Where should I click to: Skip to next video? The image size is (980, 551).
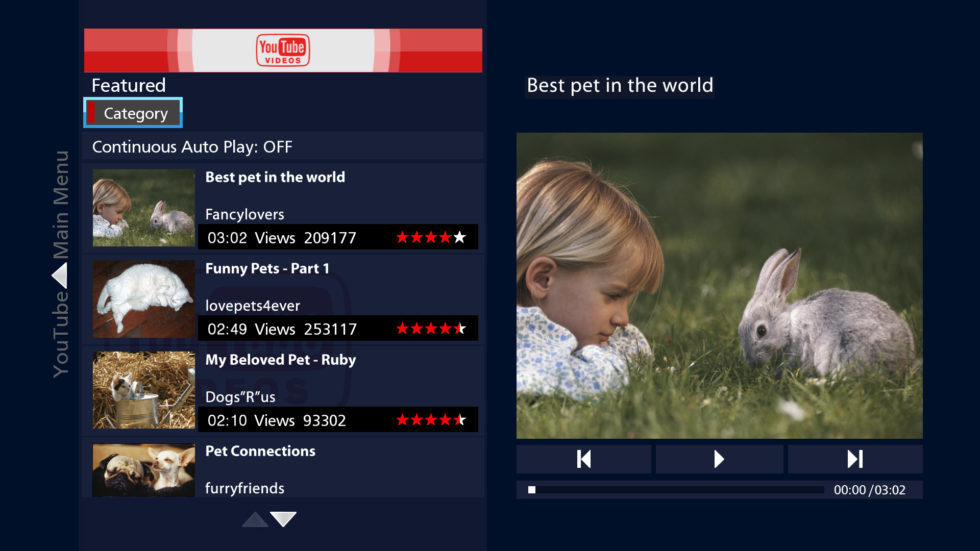[x=855, y=459]
